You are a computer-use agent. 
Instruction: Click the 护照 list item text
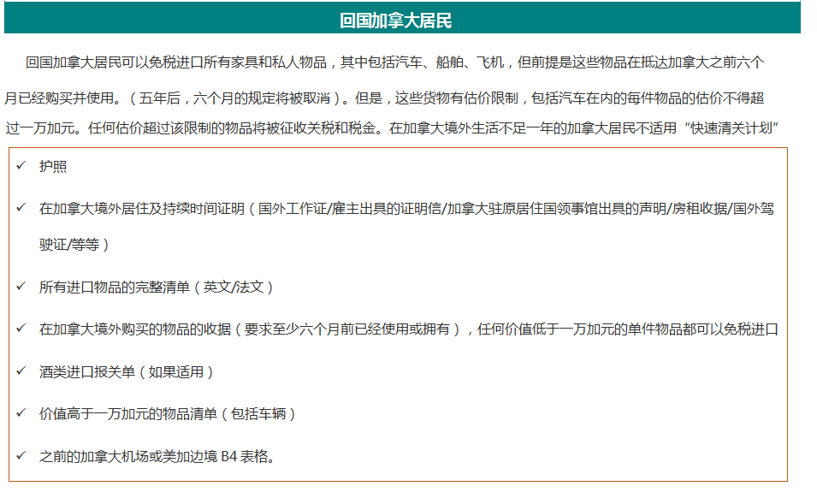(53, 167)
